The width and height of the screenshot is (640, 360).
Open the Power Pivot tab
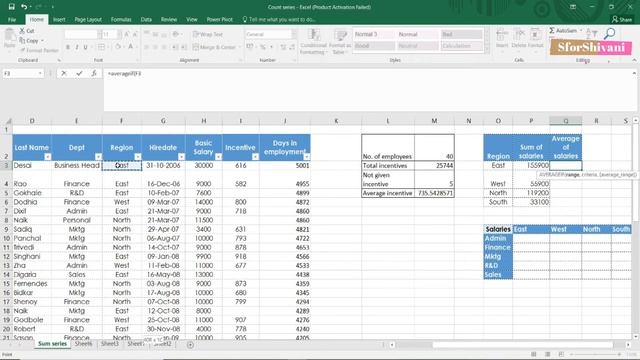(x=220, y=20)
